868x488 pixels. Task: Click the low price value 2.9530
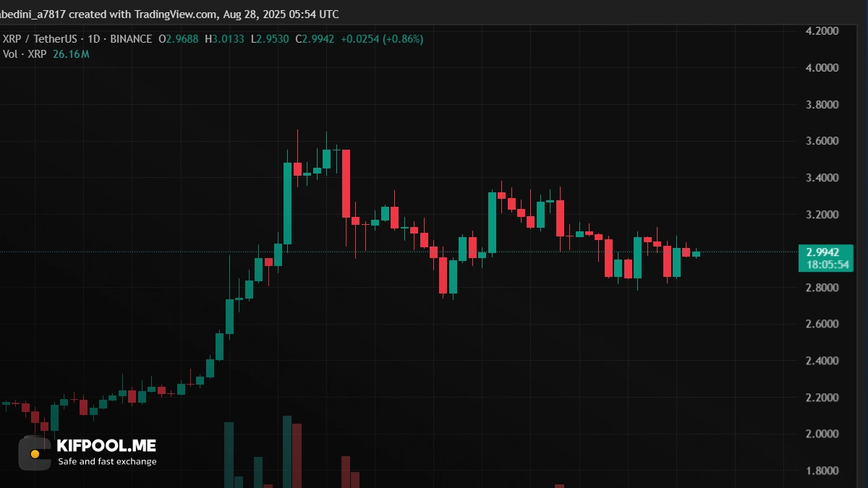[273, 39]
